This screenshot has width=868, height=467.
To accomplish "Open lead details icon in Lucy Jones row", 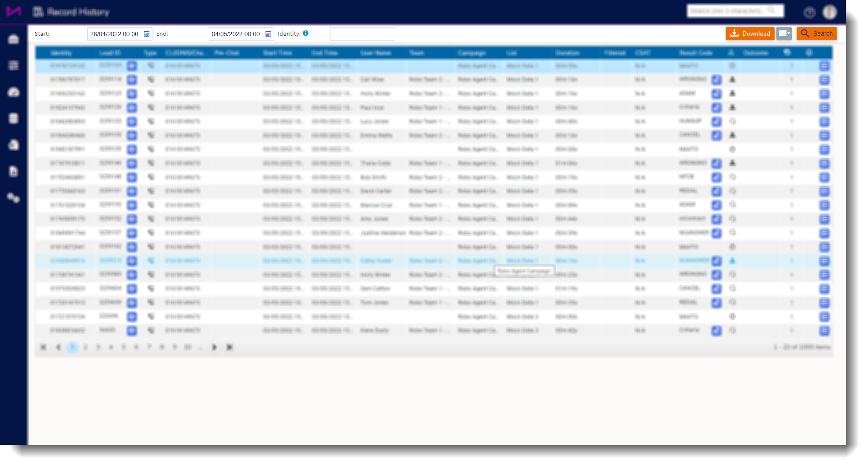I will tap(132, 122).
